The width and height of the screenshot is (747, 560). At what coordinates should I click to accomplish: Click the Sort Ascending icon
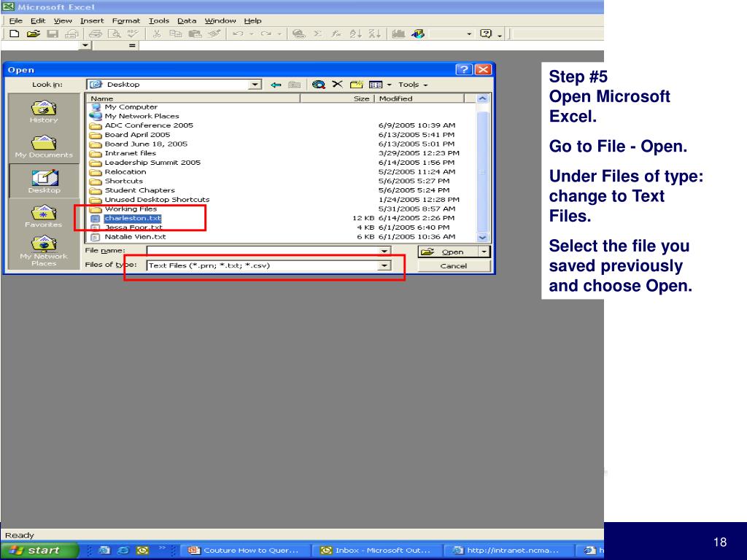point(355,34)
